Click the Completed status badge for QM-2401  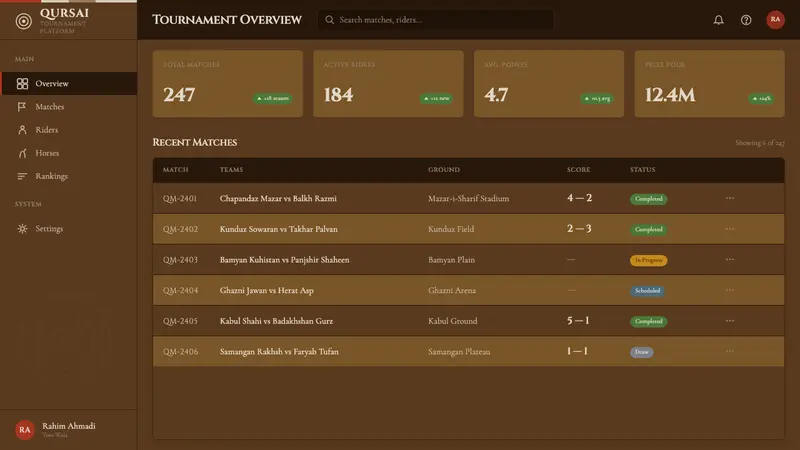tap(648, 199)
